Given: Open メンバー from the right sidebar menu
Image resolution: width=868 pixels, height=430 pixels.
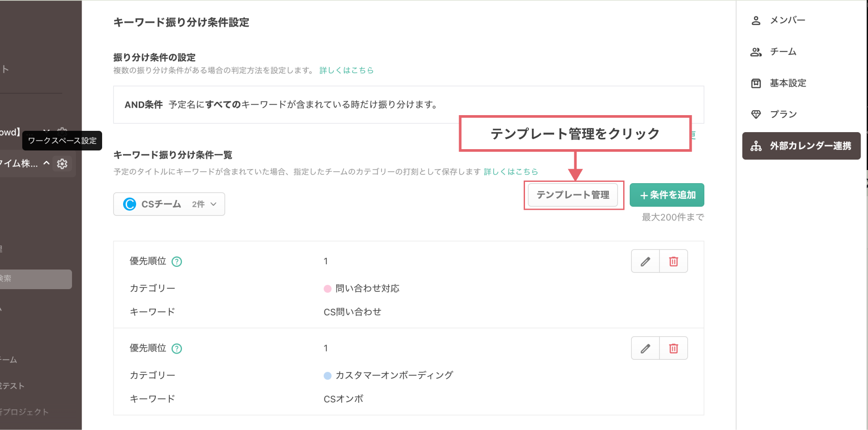Looking at the screenshot, I should tap(788, 20).
